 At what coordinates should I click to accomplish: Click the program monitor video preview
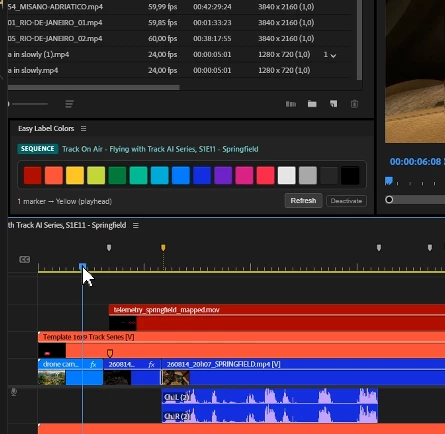coord(415,71)
